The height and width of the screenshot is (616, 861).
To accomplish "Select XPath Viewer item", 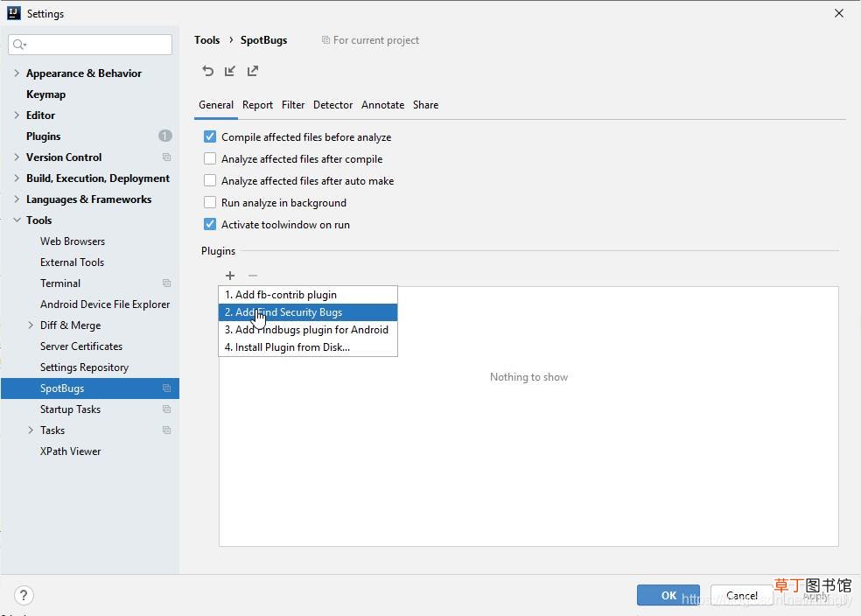I will pyautogui.click(x=70, y=451).
